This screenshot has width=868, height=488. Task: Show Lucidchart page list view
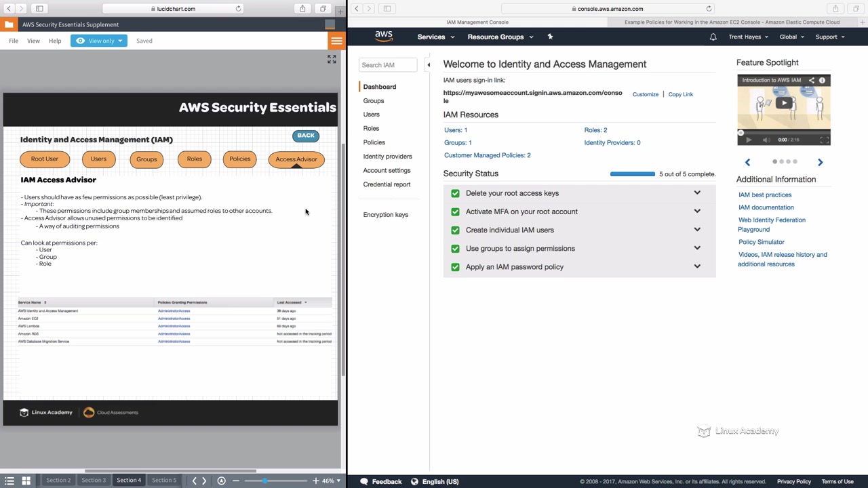pos(9,481)
